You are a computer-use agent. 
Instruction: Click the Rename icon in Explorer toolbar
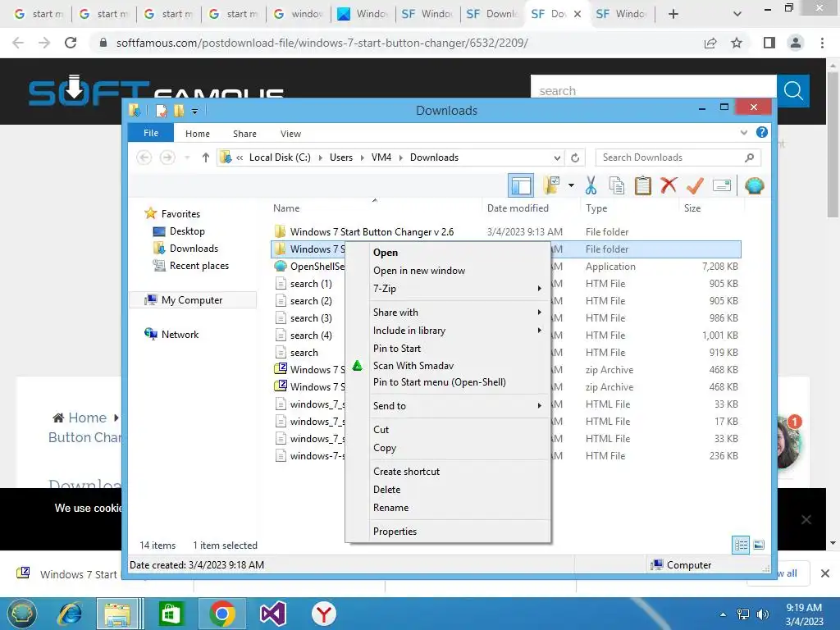point(722,185)
